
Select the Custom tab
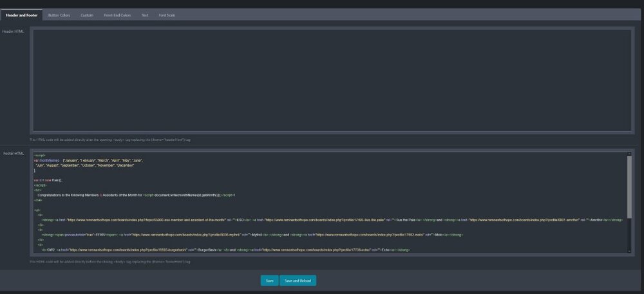(x=87, y=15)
